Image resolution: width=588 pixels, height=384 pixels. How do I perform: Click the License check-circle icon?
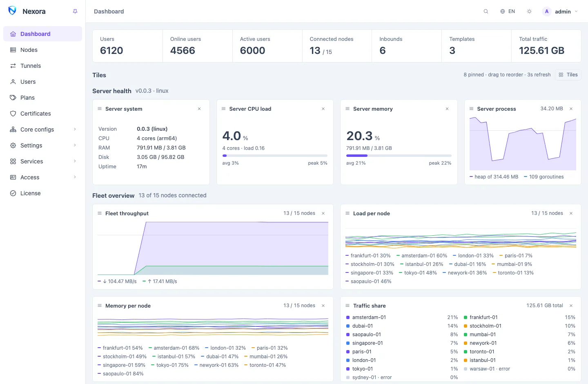coord(13,193)
